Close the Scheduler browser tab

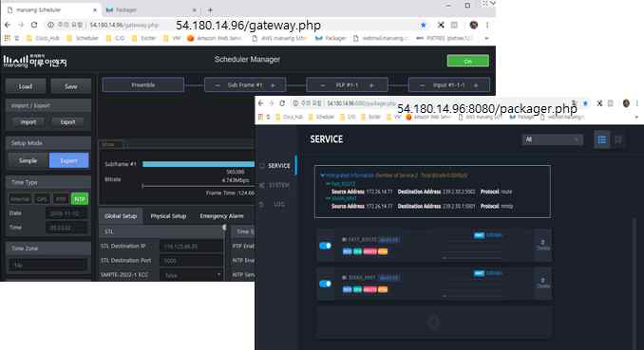click(95, 9)
